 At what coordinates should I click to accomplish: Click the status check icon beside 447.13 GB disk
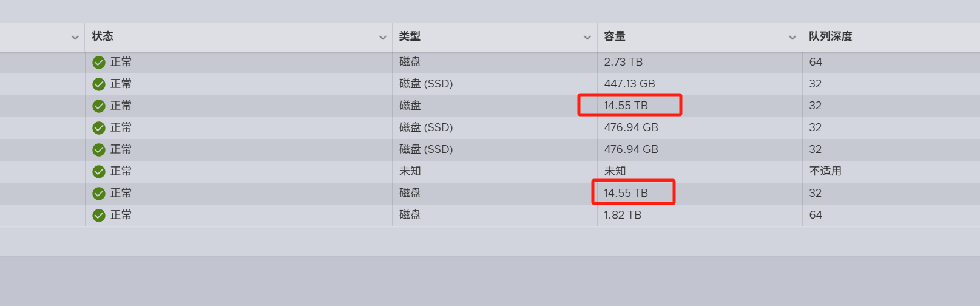tap(99, 84)
